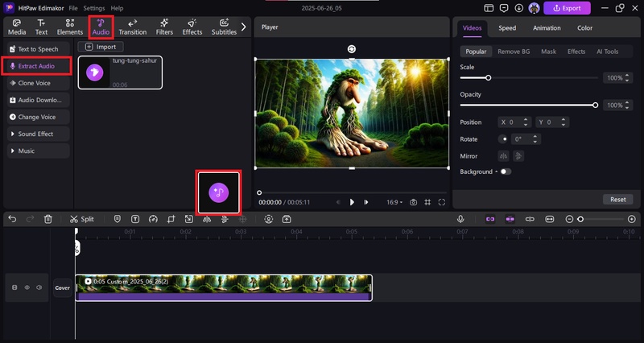Toggle track visibility eye icon
Image resolution: width=644 pixels, height=343 pixels.
[27, 287]
